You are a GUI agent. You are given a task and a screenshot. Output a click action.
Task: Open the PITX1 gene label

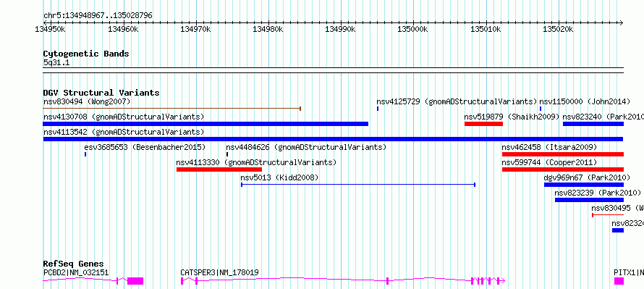pyautogui.click(x=628, y=273)
